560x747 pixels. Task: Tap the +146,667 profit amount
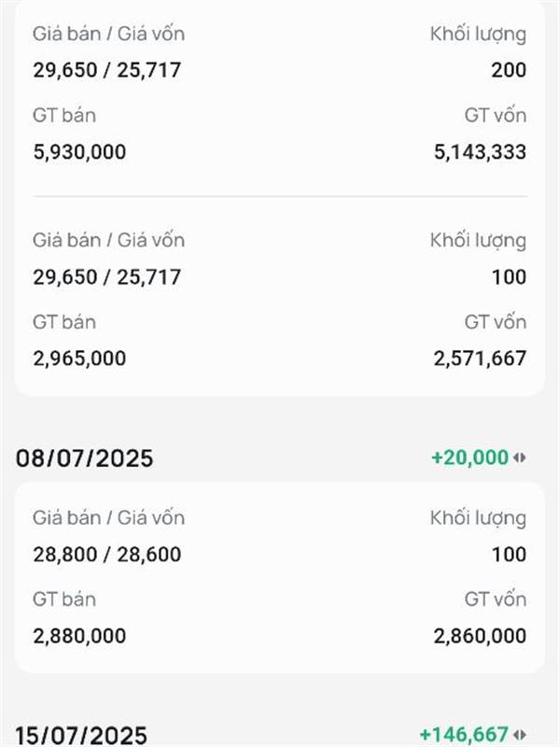coord(464,735)
